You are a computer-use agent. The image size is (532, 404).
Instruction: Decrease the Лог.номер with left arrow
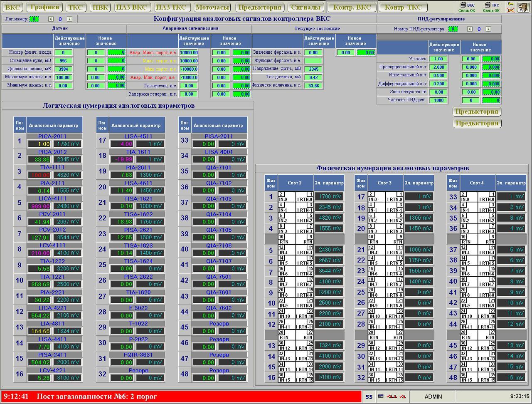click(51, 19)
